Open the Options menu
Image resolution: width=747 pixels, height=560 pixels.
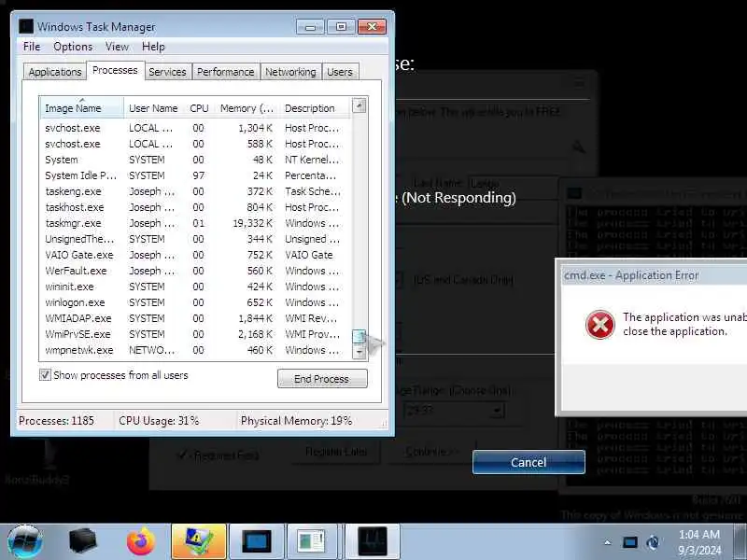tap(73, 47)
